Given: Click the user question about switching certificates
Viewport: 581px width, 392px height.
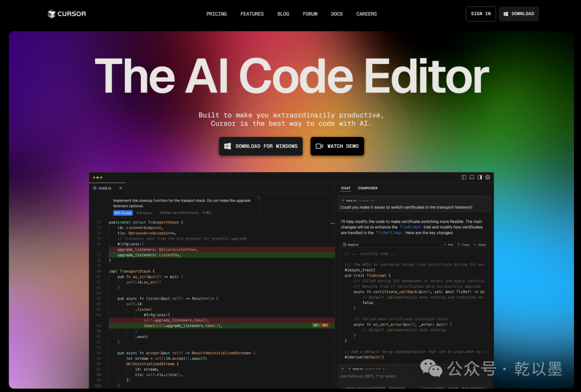Looking at the screenshot, I should pos(406,207).
